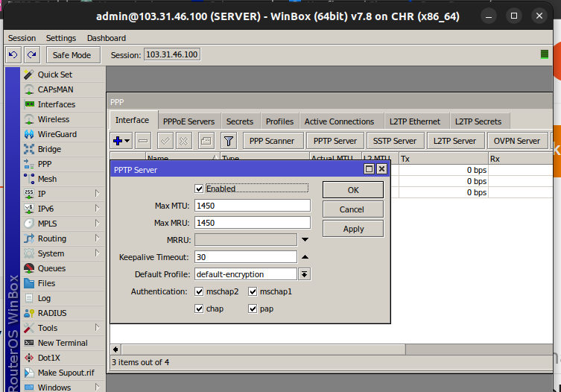Click Apply in PPTP Server dialog
561x392 pixels.
353,229
